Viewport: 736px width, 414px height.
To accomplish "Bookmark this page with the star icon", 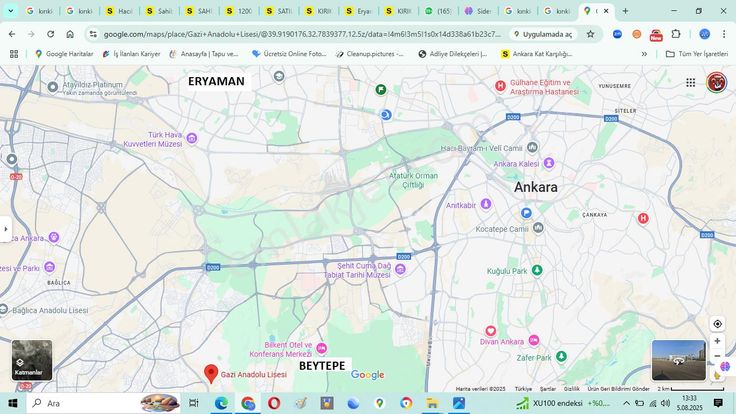I will (x=590, y=34).
